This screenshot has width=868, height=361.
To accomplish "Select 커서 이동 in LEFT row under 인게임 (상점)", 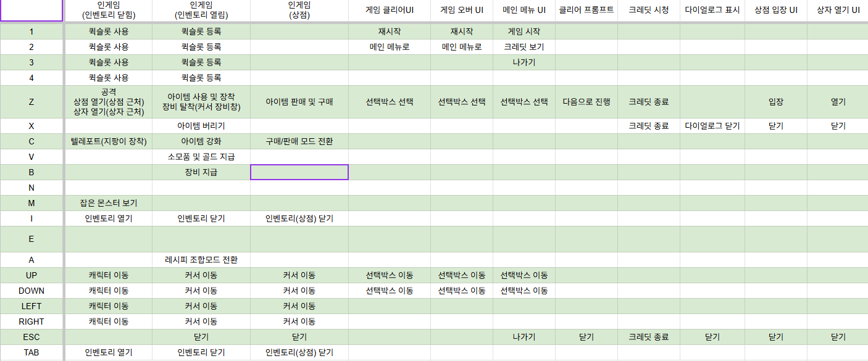I will (x=299, y=306).
